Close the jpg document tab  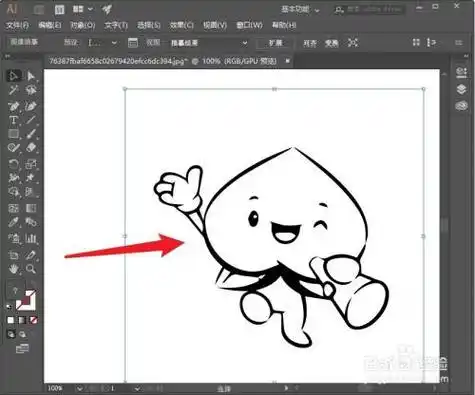287,61
